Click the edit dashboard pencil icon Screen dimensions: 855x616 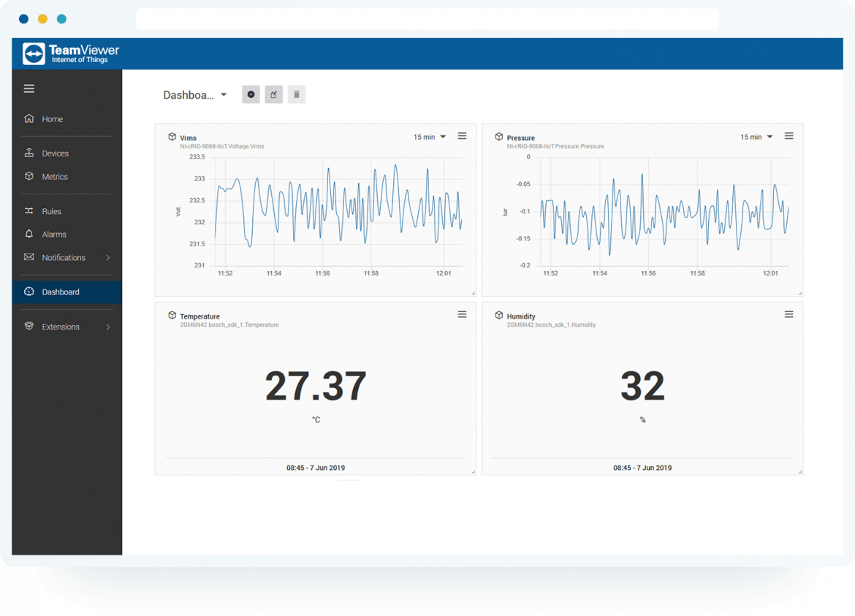click(x=273, y=94)
